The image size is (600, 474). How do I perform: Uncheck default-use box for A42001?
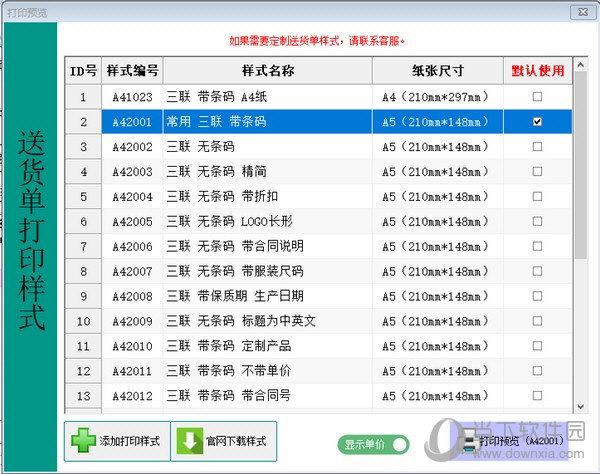(537, 122)
